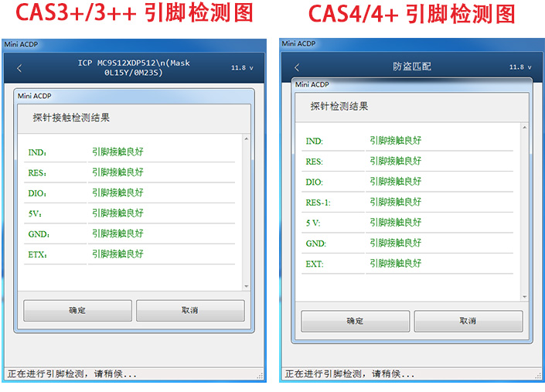Viewport: 545px width, 392px height.
Task: Click scroll-down arrow in 探针检测结果 list
Action: pyautogui.click(x=524, y=296)
